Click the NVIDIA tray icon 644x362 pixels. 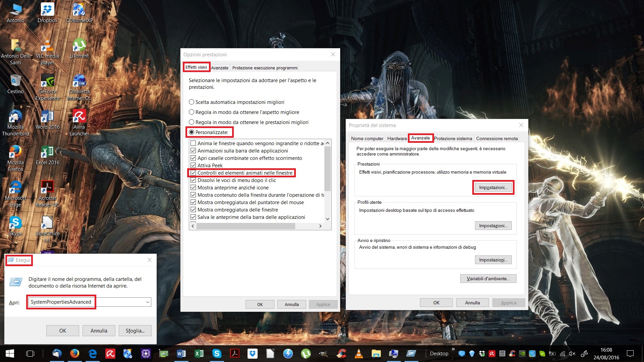522,353
